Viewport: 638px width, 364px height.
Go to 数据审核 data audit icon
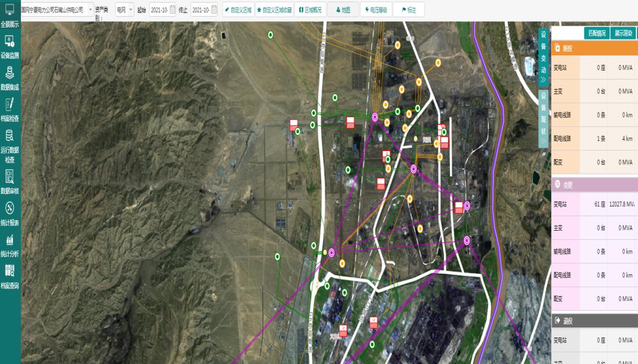pyautogui.click(x=10, y=182)
